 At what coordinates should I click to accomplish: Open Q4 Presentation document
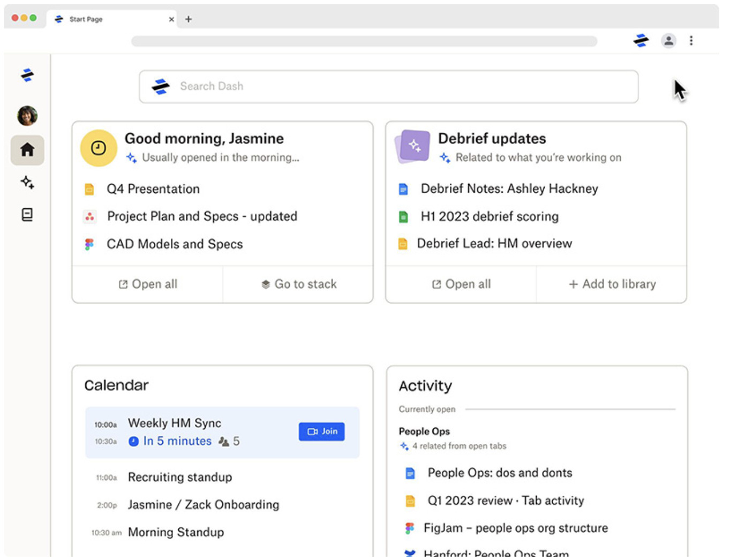[x=153, y=189]
